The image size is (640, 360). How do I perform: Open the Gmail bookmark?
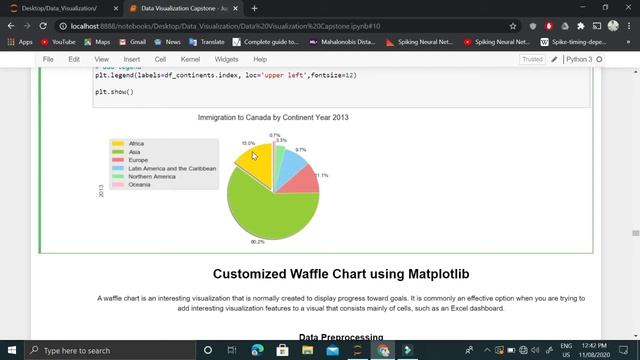(x=132, y=42)
